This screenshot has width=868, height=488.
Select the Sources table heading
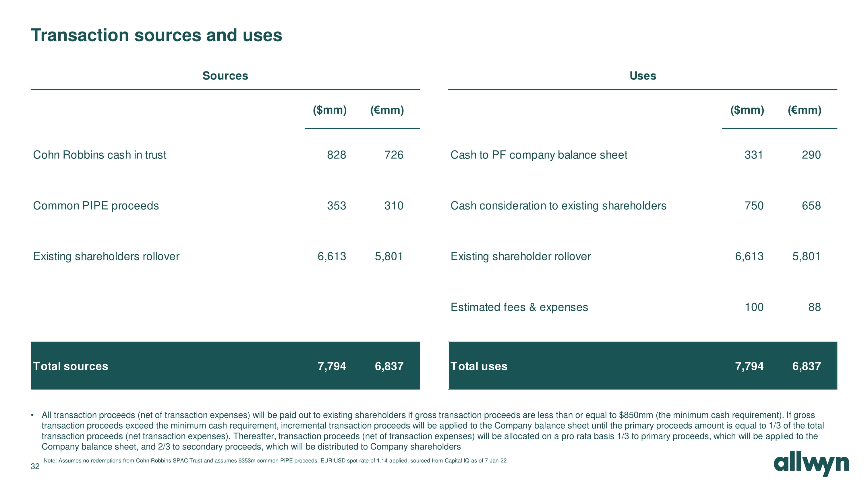pyautogui.click(x=225, y=76)
